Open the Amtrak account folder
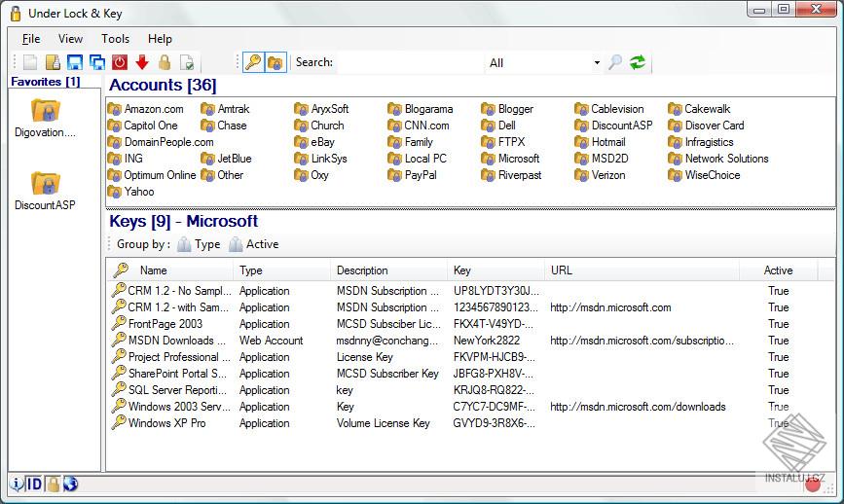The width and height of the screenshot is (844, 504). tap(225, 109)
